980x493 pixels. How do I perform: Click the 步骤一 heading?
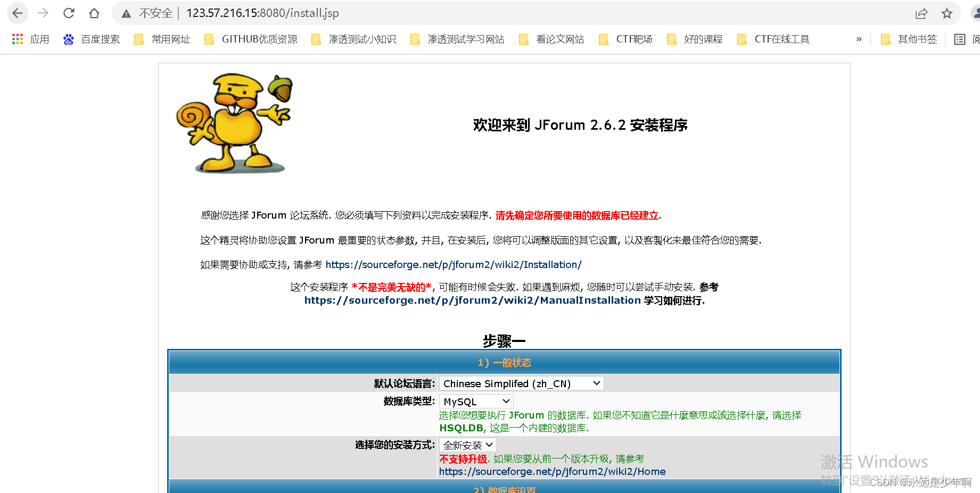pos(504,341)
